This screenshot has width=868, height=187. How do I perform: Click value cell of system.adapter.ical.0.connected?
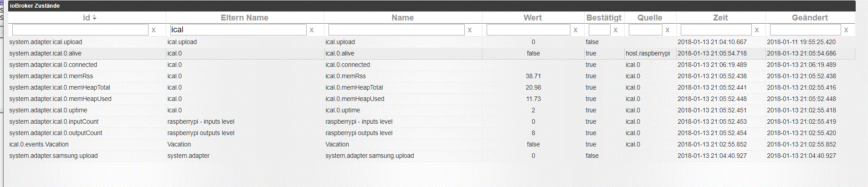(533, 65)
